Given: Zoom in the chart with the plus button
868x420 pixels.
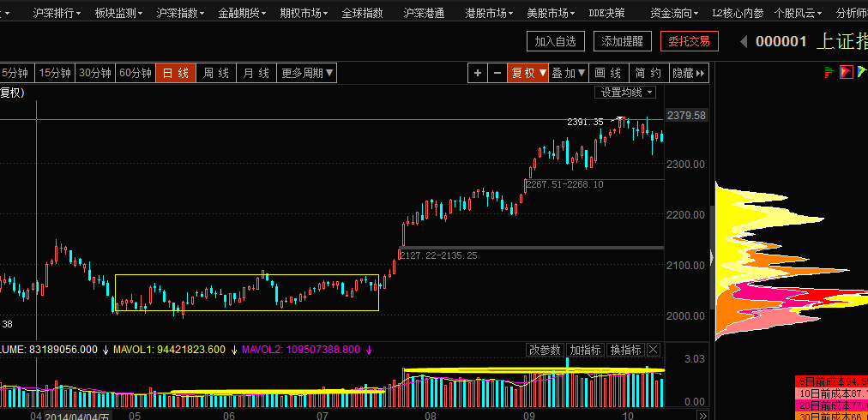Looking at the screenshot, I should pos(478,74).
